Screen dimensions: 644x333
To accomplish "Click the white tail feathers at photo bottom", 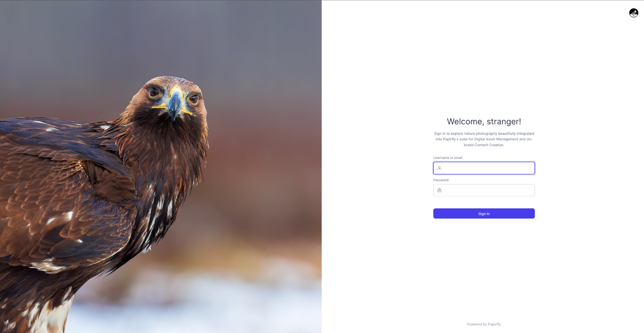I will tap(50, 316).
